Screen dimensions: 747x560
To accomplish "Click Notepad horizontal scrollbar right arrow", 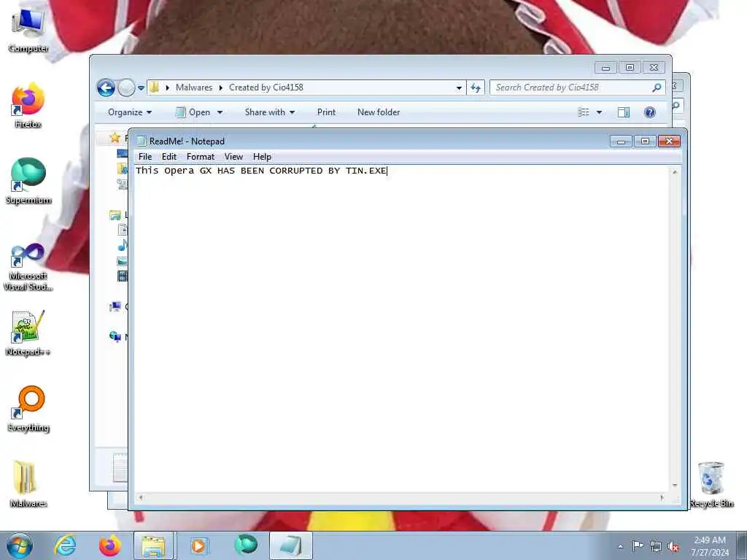I will [x=662, y=497].
